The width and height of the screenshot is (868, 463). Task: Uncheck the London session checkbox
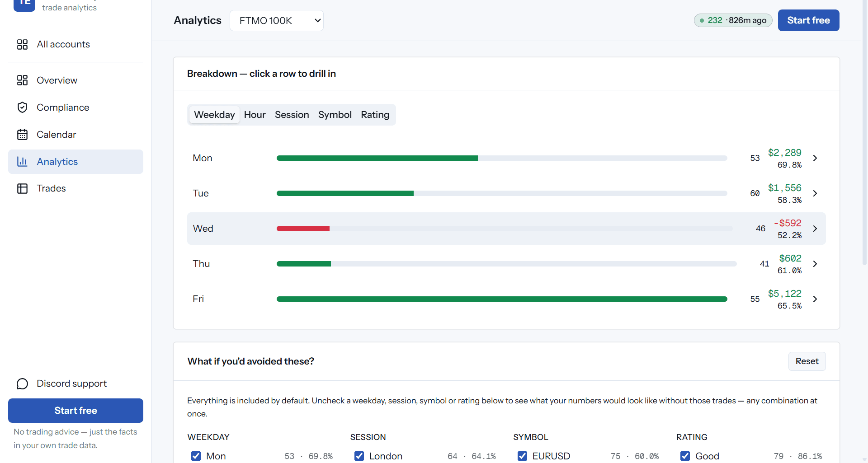tap(359, 456)
